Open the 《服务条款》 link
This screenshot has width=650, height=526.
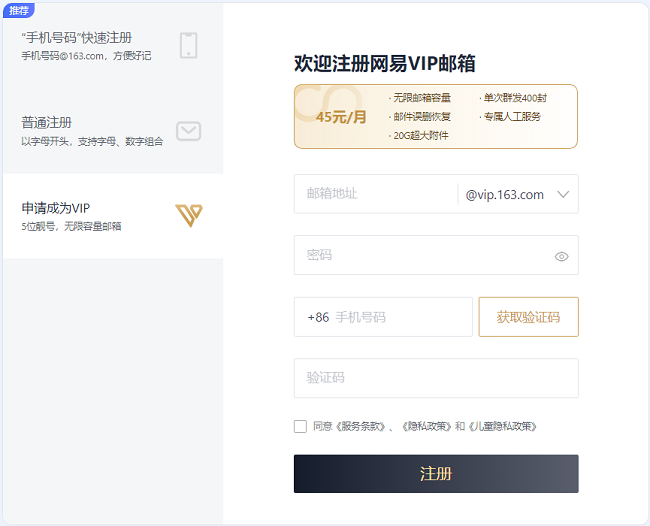(361, 426)
